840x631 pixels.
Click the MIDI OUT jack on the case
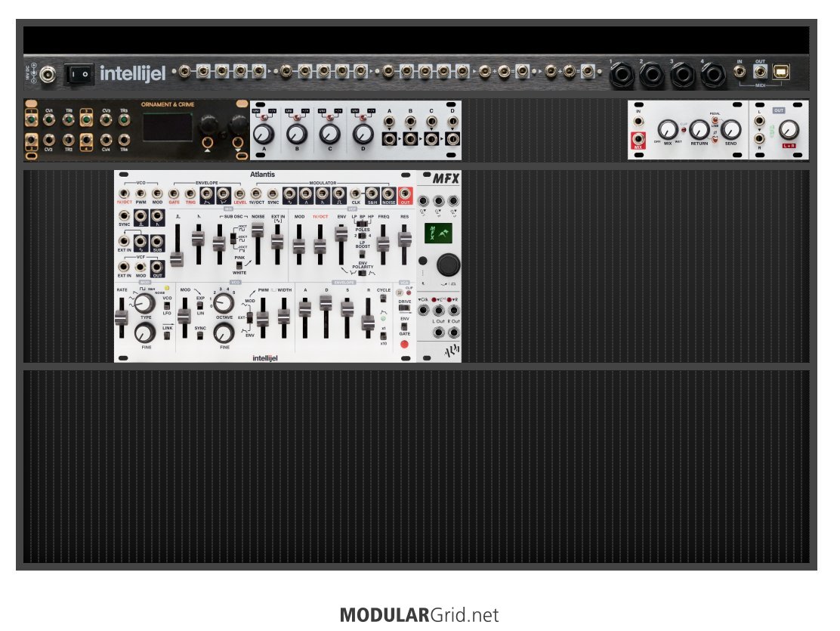pos(760,71)
